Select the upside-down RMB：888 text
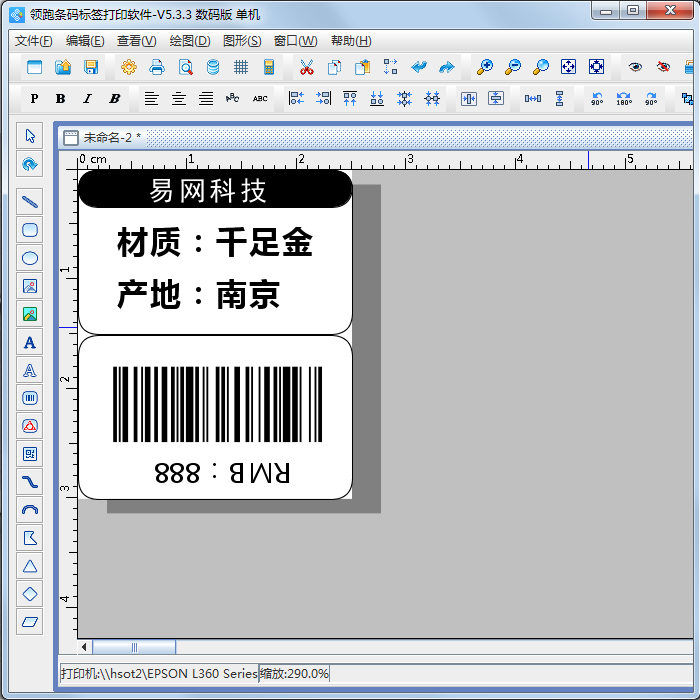 (222, 473)
